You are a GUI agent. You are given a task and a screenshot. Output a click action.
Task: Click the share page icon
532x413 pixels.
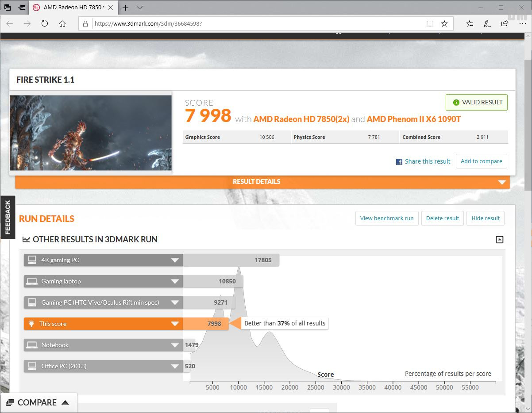(x=505, y=23)
